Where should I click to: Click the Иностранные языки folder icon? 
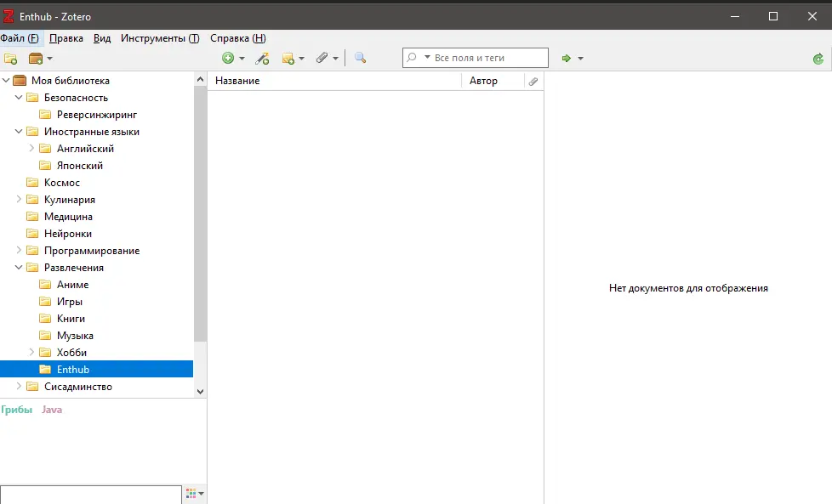pos(32,132)
